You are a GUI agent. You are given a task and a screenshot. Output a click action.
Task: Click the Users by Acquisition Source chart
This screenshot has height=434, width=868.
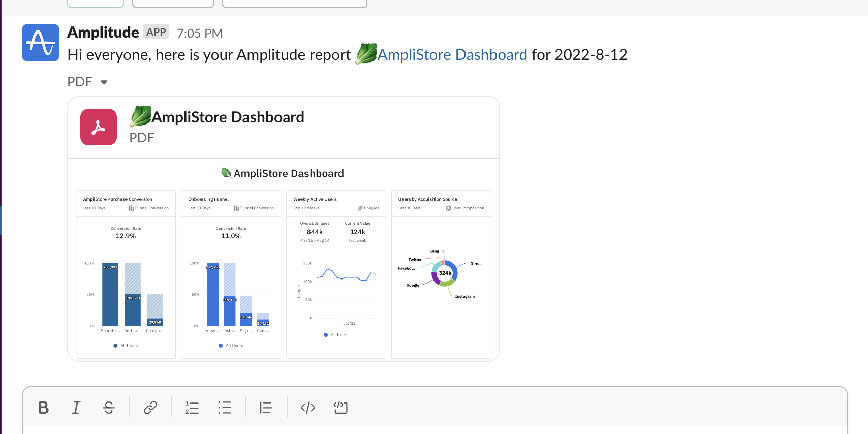(442, 274)
